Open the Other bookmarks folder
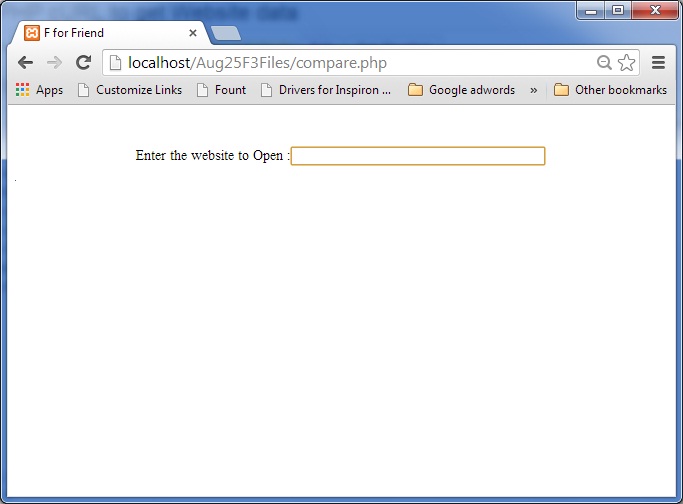This screenshot has height=504, width=683. (610, 90)
